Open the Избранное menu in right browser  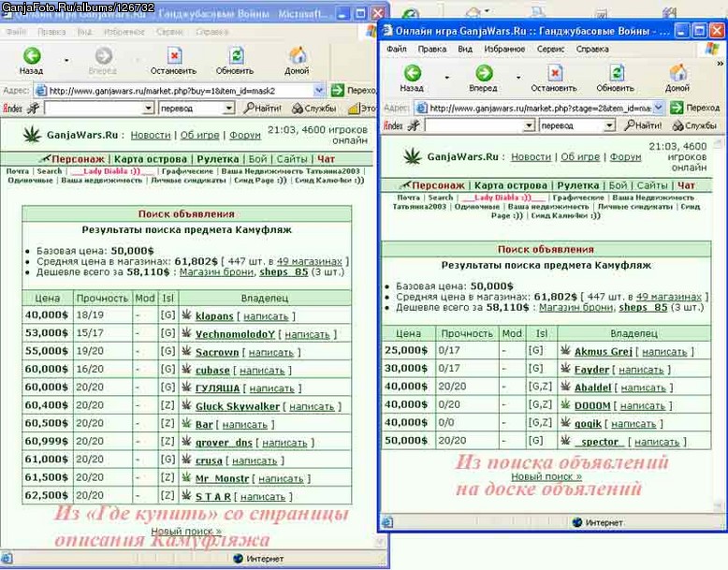[504, 49]
